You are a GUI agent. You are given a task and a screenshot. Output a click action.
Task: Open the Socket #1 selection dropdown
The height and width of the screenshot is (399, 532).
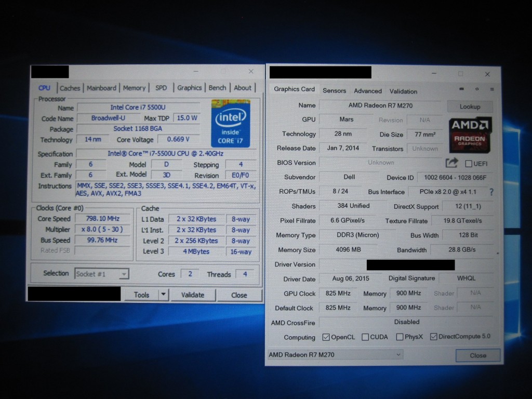pos(102,274)
